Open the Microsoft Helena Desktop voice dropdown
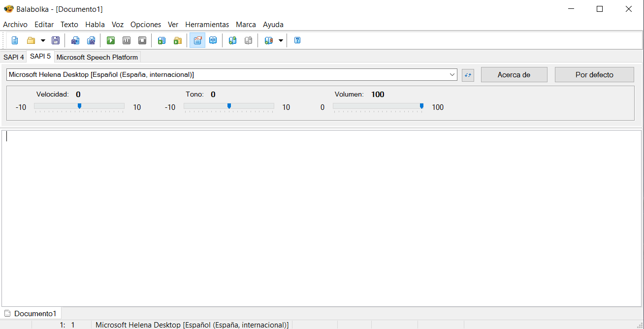644x329 pixels. (x=232, y=75)
